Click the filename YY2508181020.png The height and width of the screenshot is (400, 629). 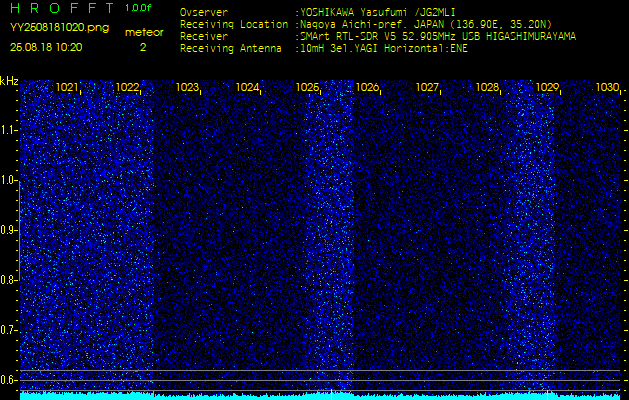click(x=59, y=28)
